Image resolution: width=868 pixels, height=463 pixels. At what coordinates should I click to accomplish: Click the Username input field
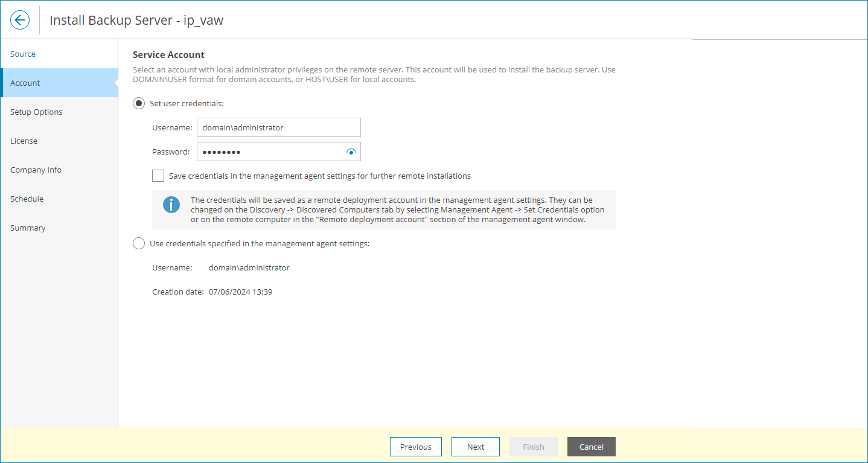coord(278,127)
